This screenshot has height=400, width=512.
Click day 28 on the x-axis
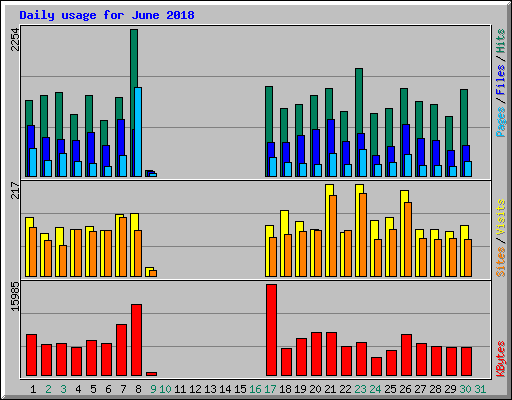(435, 389)
